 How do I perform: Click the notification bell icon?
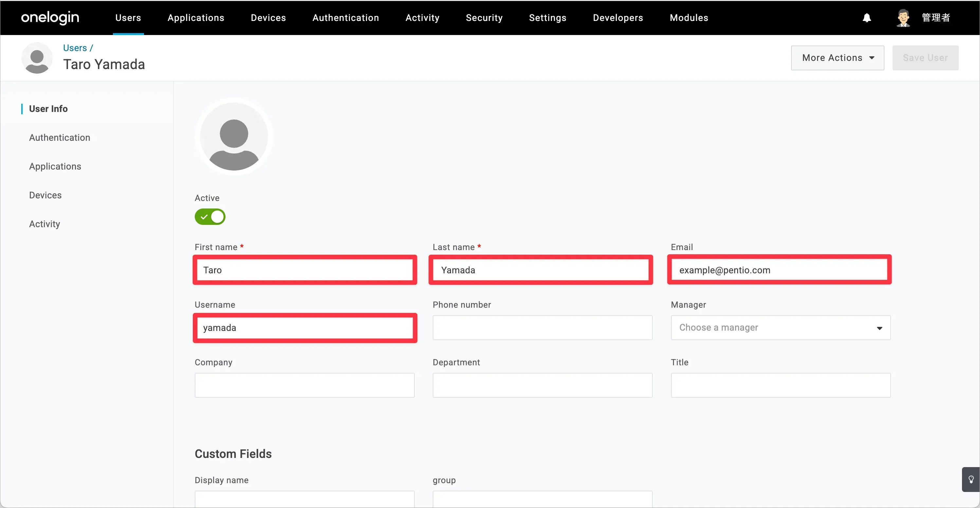tap(867, 18)
